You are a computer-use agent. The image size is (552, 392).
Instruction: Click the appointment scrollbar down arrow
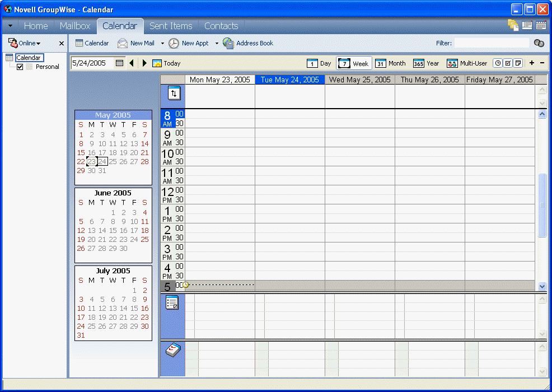click(542, 286)
